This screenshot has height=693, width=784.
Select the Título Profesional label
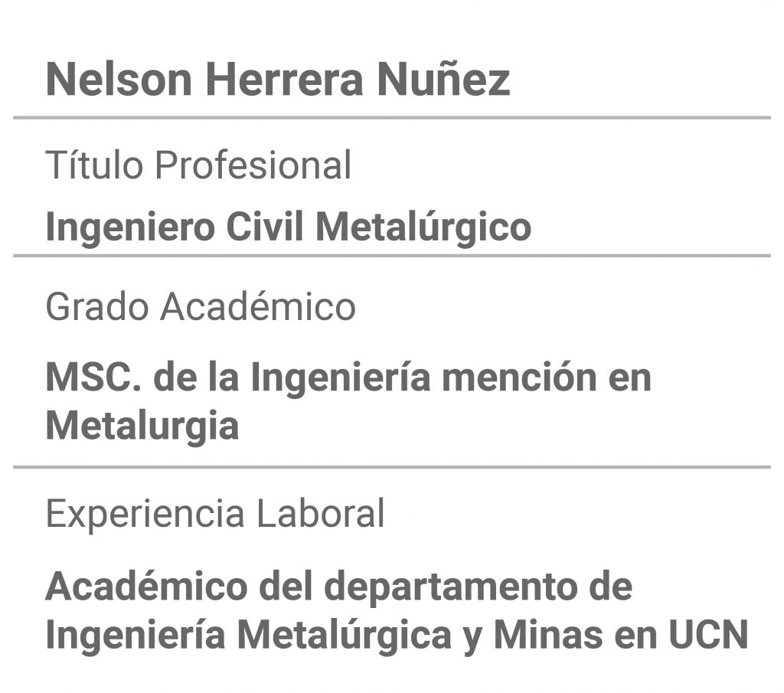coord(198,165)
